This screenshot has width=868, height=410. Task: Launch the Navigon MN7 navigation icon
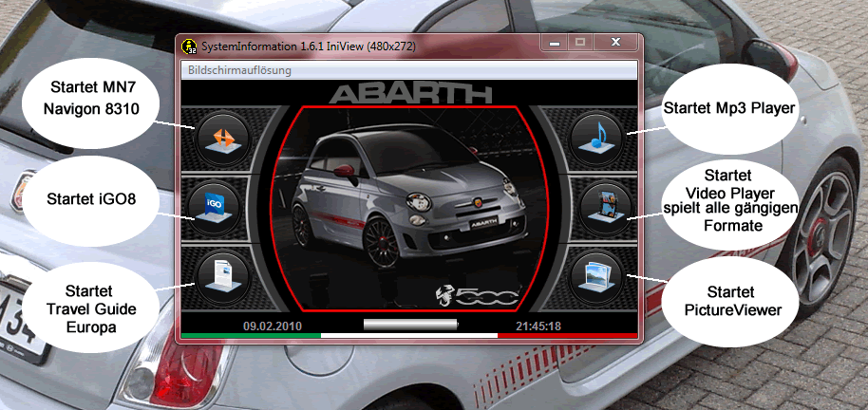(224, 139)
